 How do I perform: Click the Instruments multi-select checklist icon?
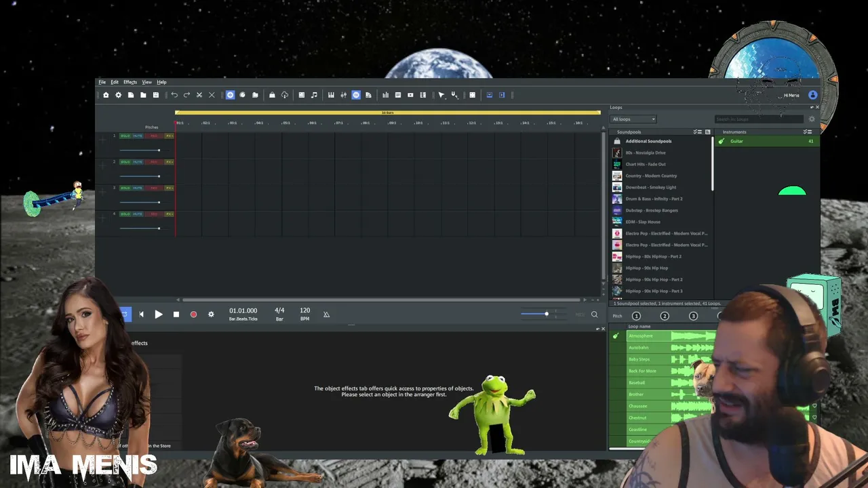click(x=807, y=131)
